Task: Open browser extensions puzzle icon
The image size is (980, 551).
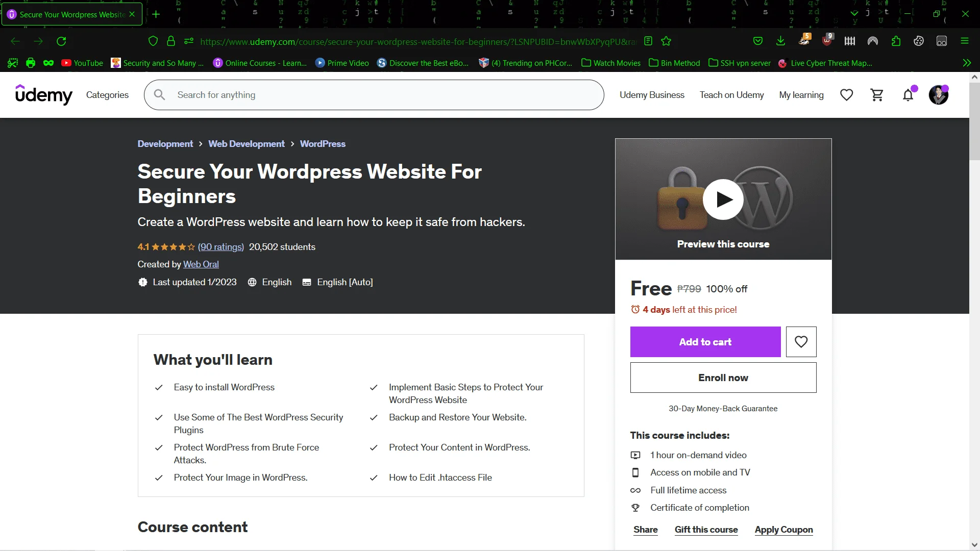Action: point(896,41)
